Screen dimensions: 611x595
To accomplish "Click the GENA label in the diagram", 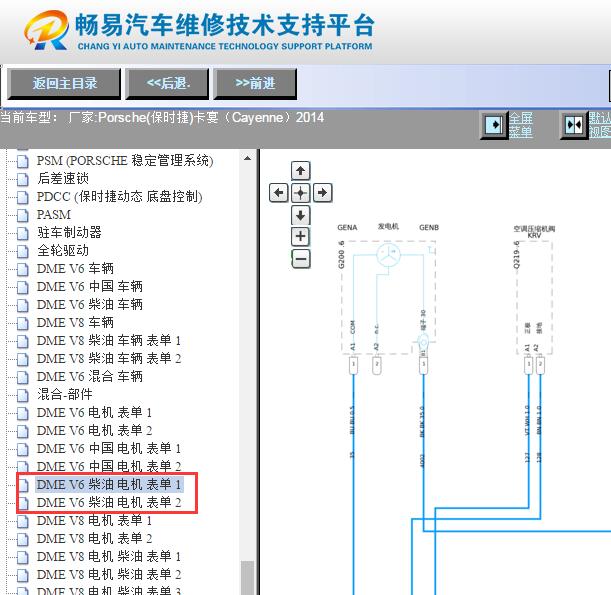I will click(x=347, y=228).
